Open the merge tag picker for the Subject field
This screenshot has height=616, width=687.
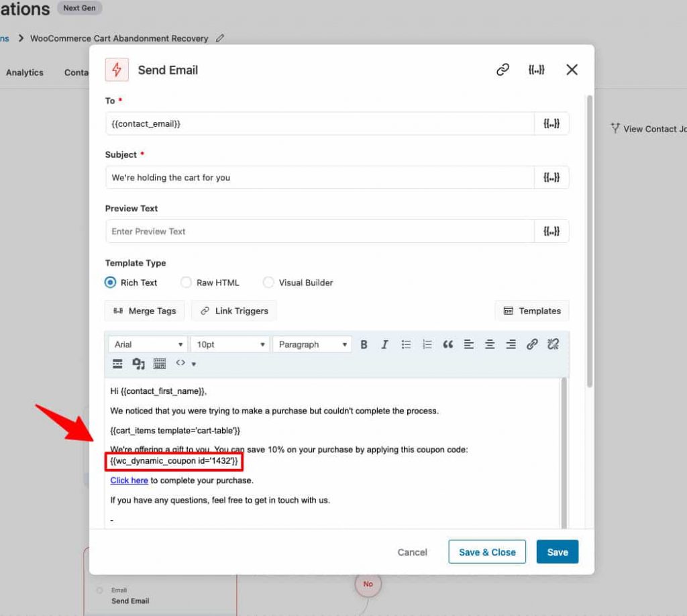[551, 177]
